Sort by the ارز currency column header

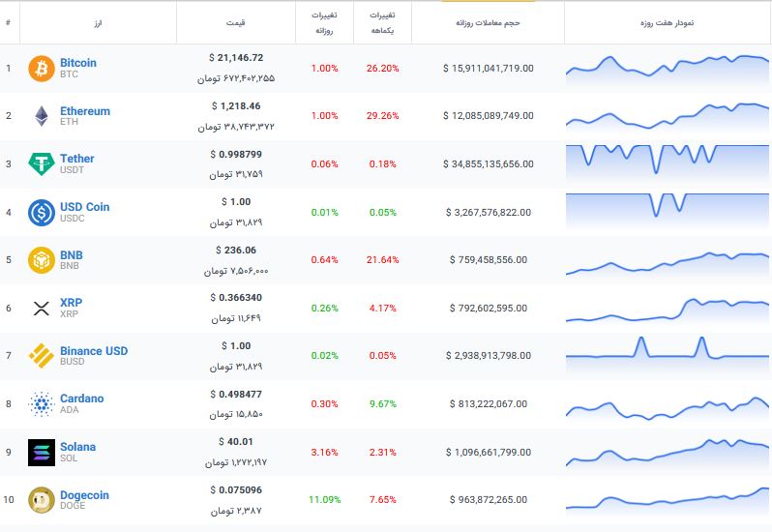click(98, 22)
